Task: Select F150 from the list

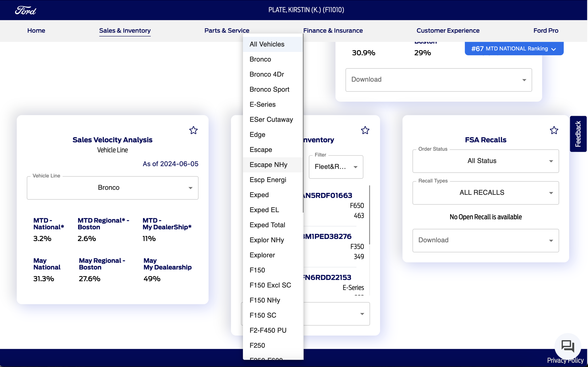Action: point(273,270)
